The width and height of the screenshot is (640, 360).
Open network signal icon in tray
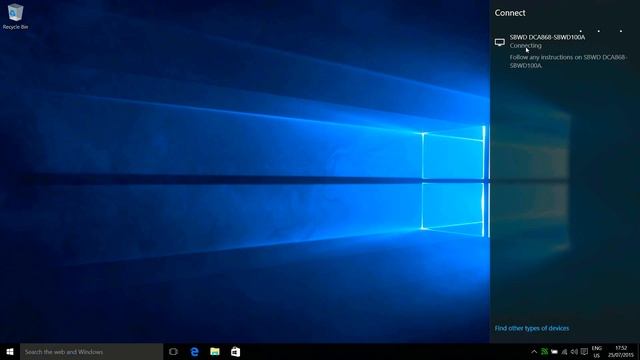click(x=564, y=351)
